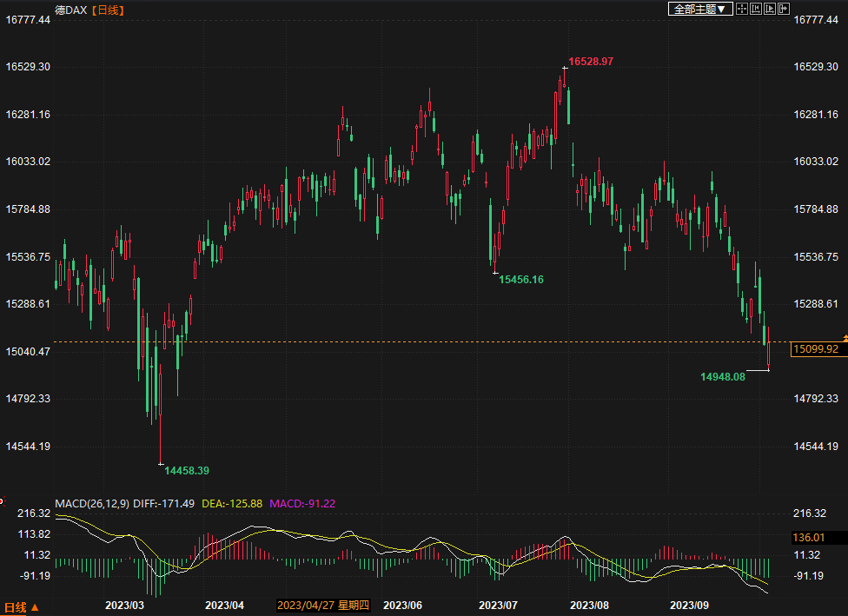Click the red dot icon beside MACD panel
The width and height of the screenshot is (848, 616).
click(x=2, y=501)
